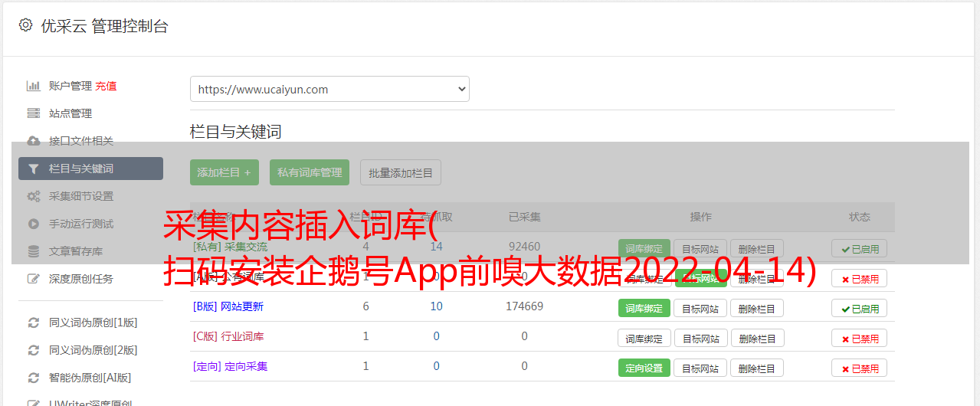Screen dimensions: 980x406
Task: Toggle 已启用 status for 采集交流
Action: (860, 248)
